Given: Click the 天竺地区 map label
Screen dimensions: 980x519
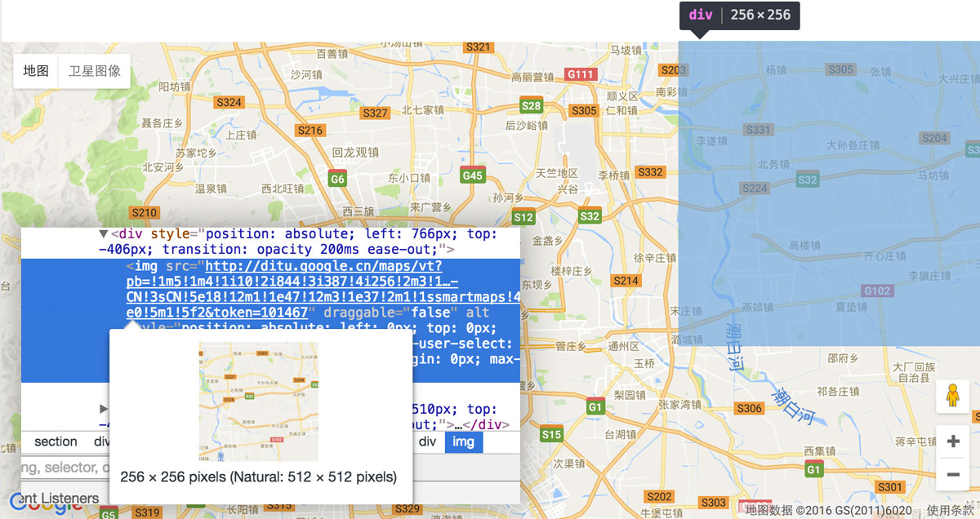Looking at the screenshot, I should click(x=557, y=173).
